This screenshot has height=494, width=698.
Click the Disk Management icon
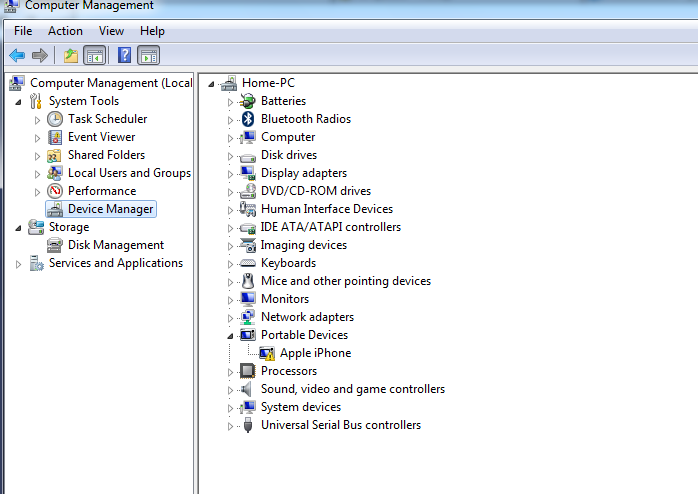pos(55,245)
